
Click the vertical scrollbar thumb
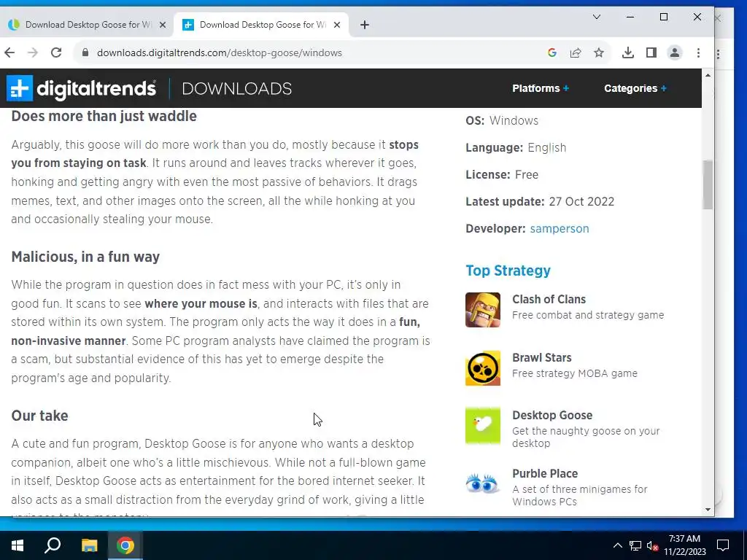708,184
